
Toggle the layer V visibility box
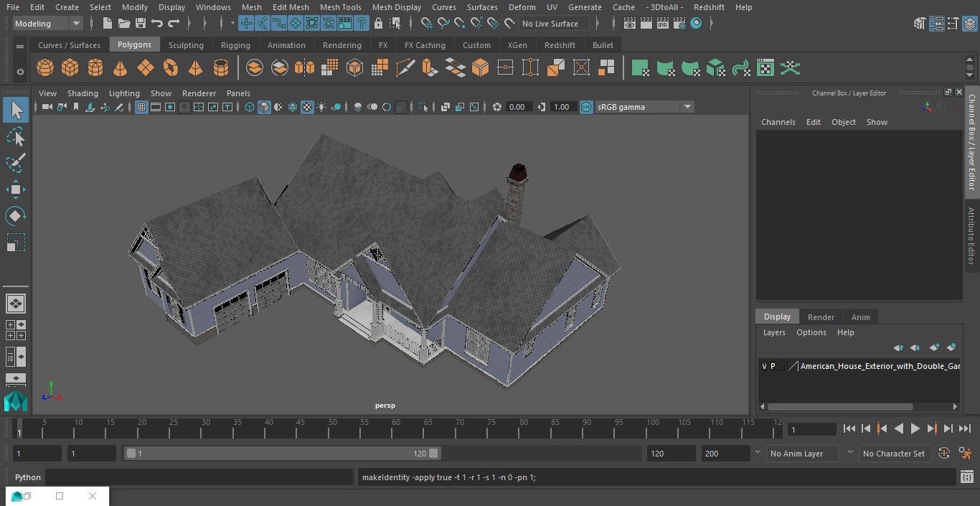764,366
